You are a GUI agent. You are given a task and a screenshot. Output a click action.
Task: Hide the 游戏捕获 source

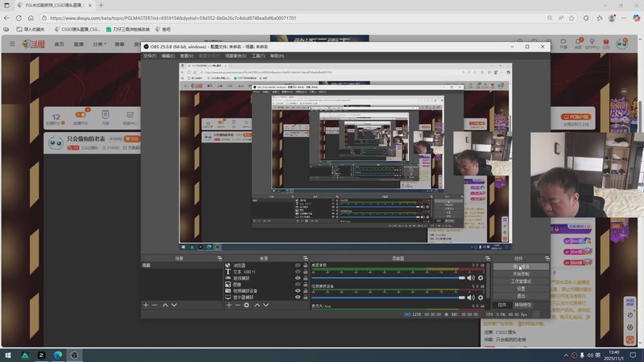298,278
